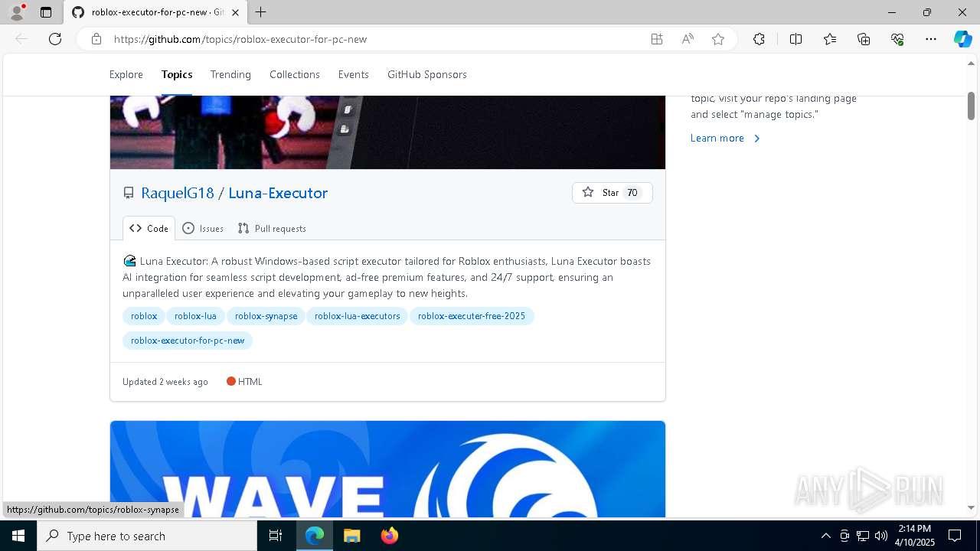Open the clock showing 2:14 PM

click(915, 536)
